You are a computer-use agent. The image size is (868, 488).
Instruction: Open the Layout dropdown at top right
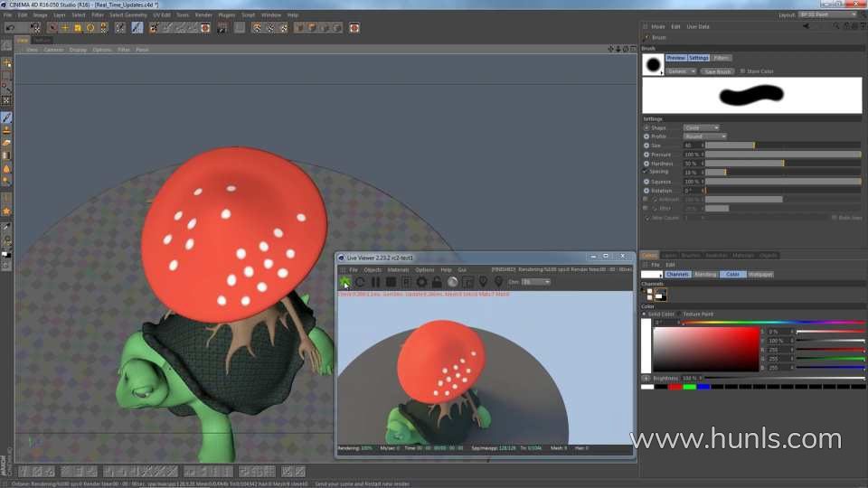tap(827, 15)
